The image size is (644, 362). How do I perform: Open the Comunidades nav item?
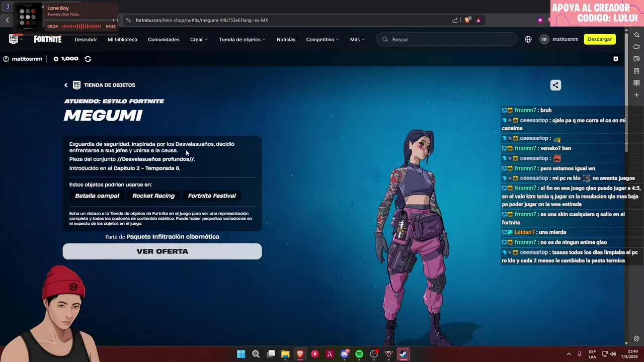(x=164, y=39)
